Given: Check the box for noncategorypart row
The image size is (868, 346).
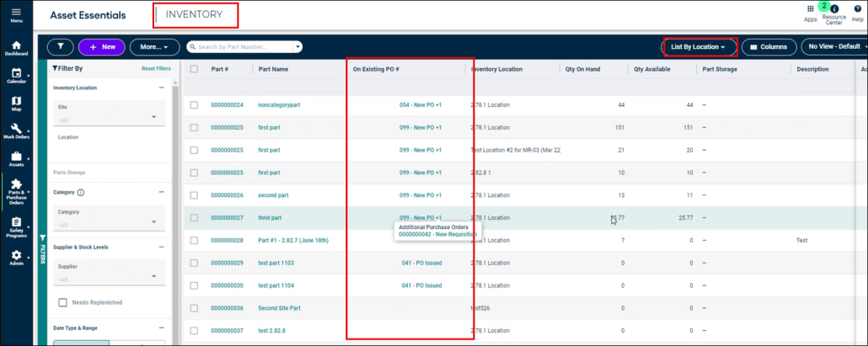Looking at the screenshot, I should pos(194,104).
